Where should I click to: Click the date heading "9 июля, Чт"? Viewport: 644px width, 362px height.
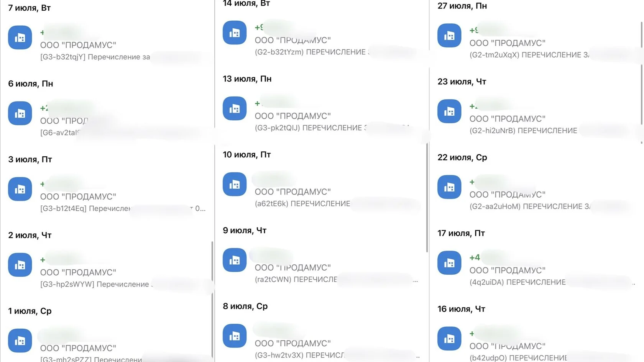tap(245, 231)
